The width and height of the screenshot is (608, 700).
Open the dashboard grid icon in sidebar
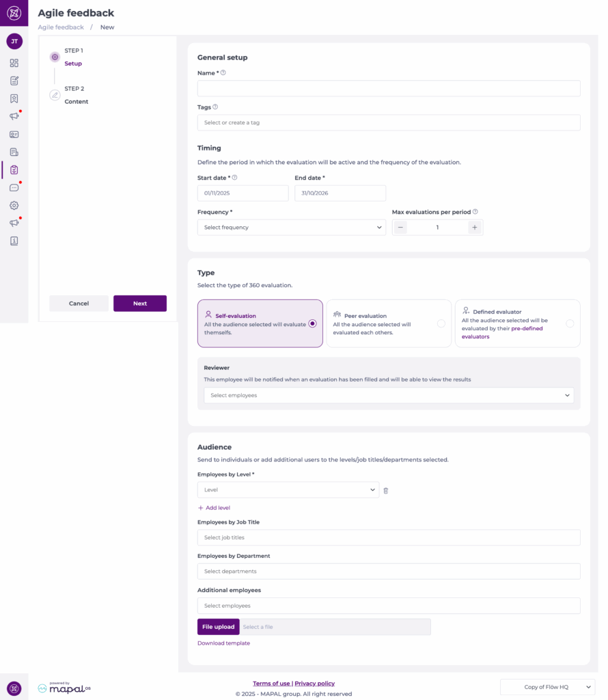(x=14, y=63)
